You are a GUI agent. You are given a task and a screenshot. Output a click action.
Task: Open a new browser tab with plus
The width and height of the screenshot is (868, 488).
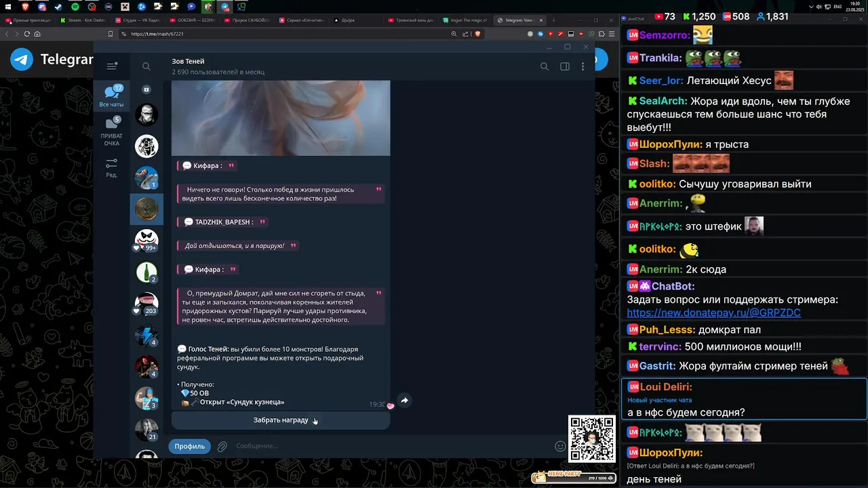[554, 20]
